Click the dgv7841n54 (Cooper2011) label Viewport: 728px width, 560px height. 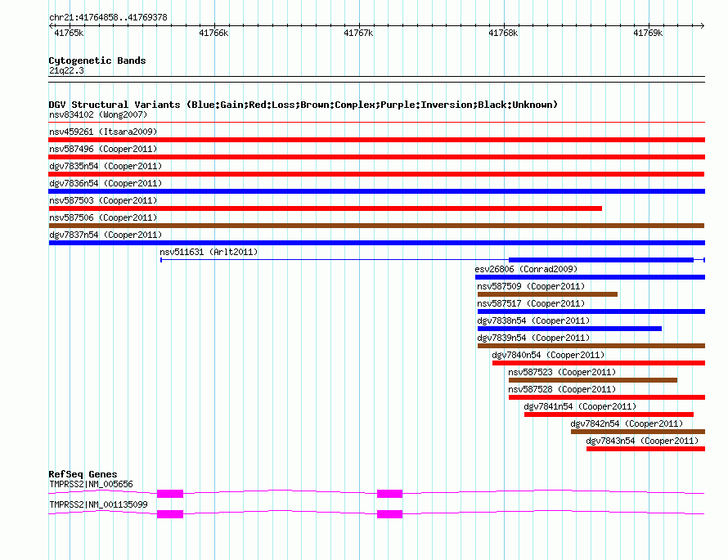point(580,406)
